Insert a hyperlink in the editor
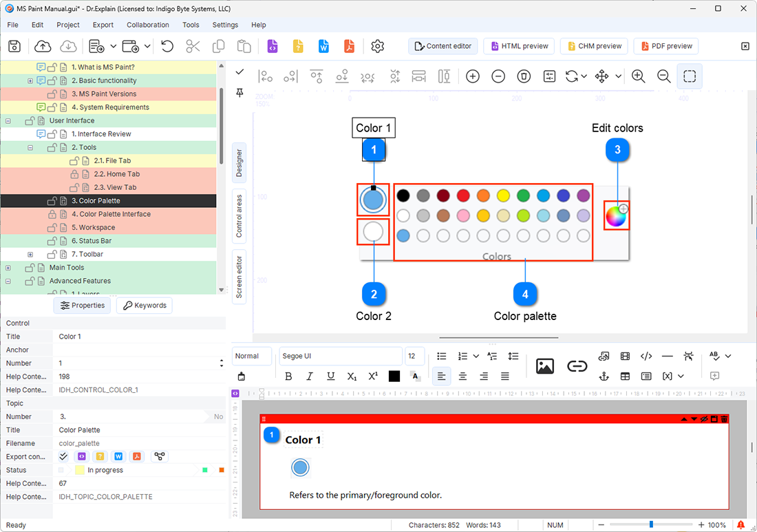Screen dimensions: 757x532 (x=577, y=366)
